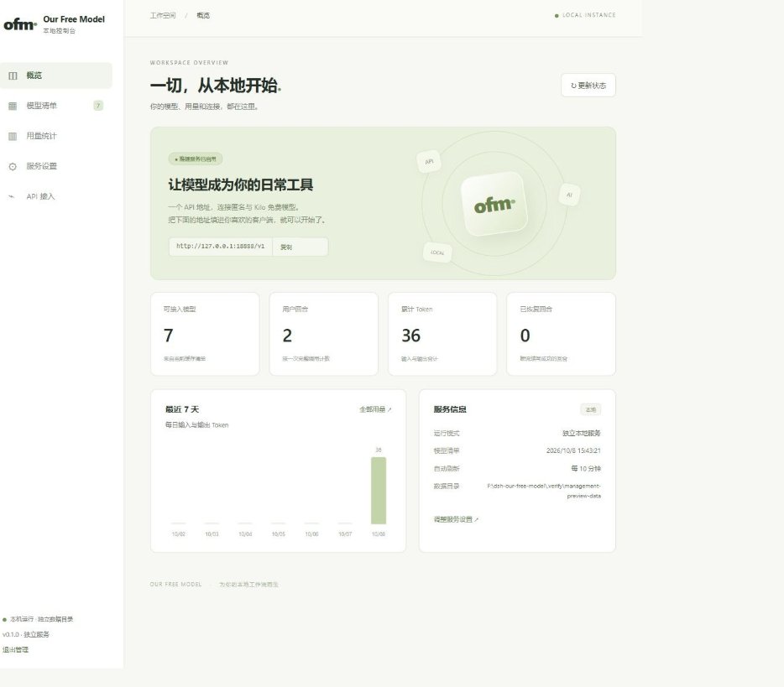Click the large ofm logo tile
The height and width of the screenshot is (687, 784).
494,204
